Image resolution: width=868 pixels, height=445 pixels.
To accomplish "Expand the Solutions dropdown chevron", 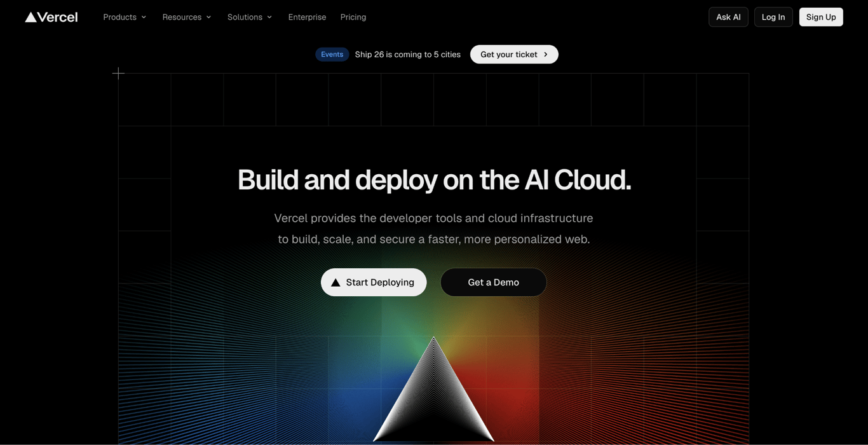I will (269, 17).
